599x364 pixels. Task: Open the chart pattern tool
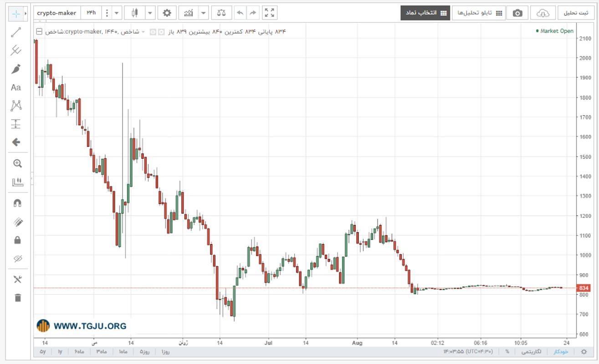pos(17,106)
